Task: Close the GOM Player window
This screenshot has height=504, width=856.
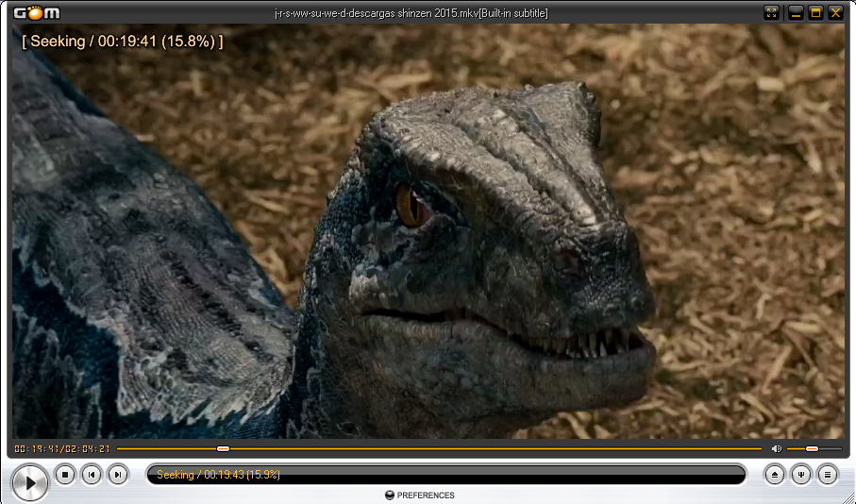Action: [x=835, y=12]
